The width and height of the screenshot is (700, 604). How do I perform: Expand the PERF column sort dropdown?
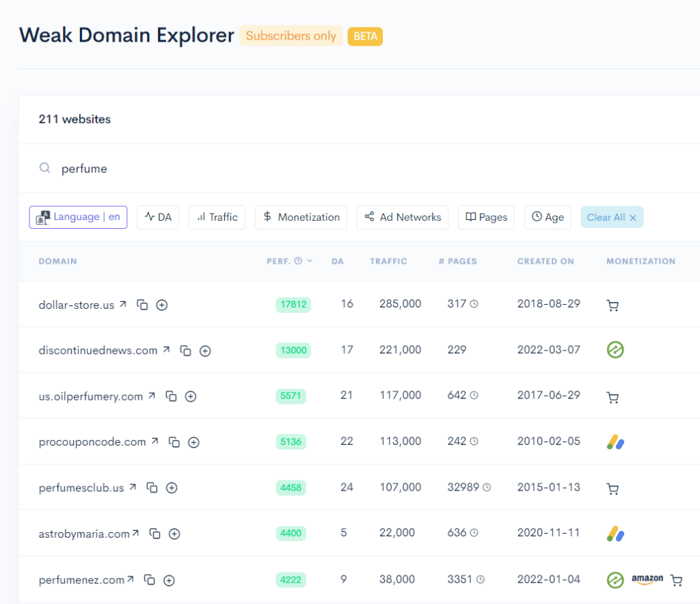pos(310,261)
